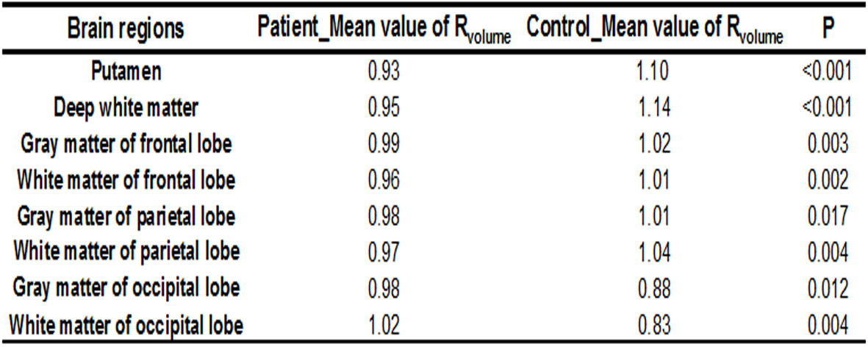Select control mean value 0.83
The height and width of the screenshot is (347, 868).
point(655,323)
